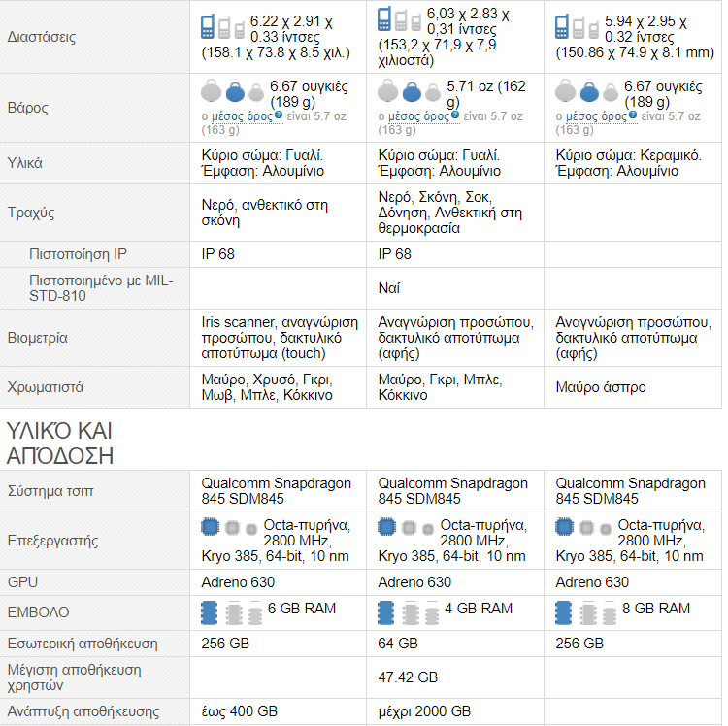728x726 pixels.
Task: Click the Χρωματιστά row label
Action: [x=45, y=387]
